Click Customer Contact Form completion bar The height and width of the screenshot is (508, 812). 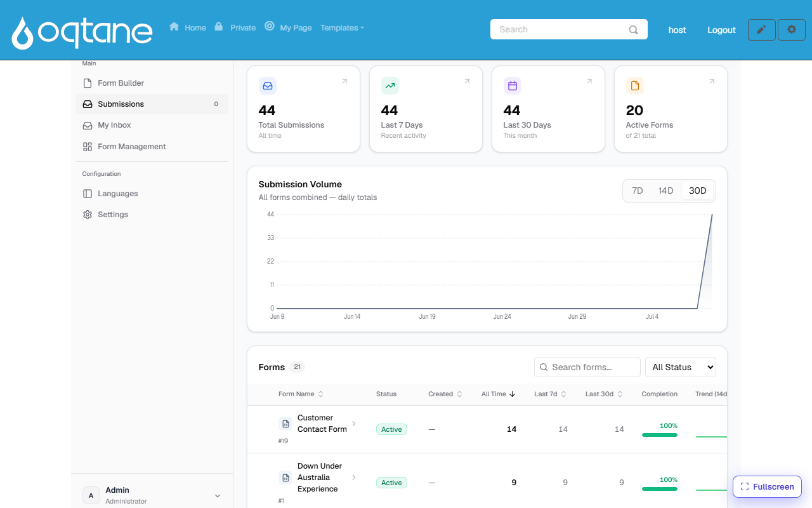[660, 435]
